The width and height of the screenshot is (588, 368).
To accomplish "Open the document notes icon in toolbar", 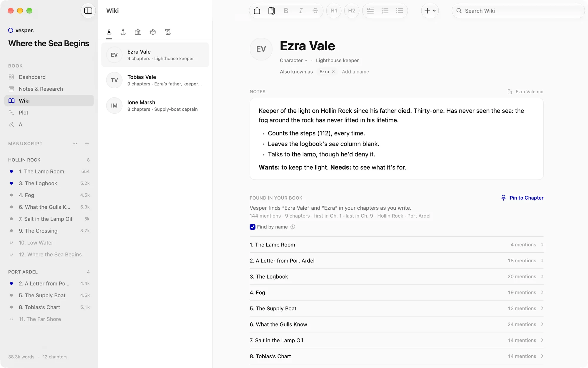I will [x=271, y=11].
